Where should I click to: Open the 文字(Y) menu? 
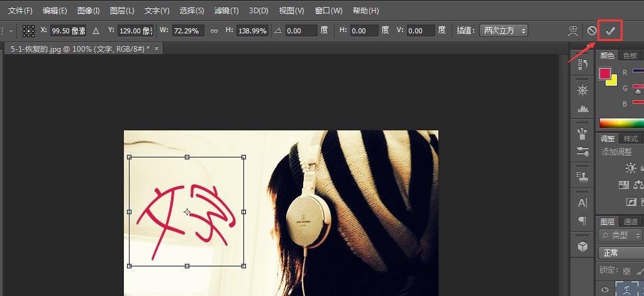[x=157, y=11]
